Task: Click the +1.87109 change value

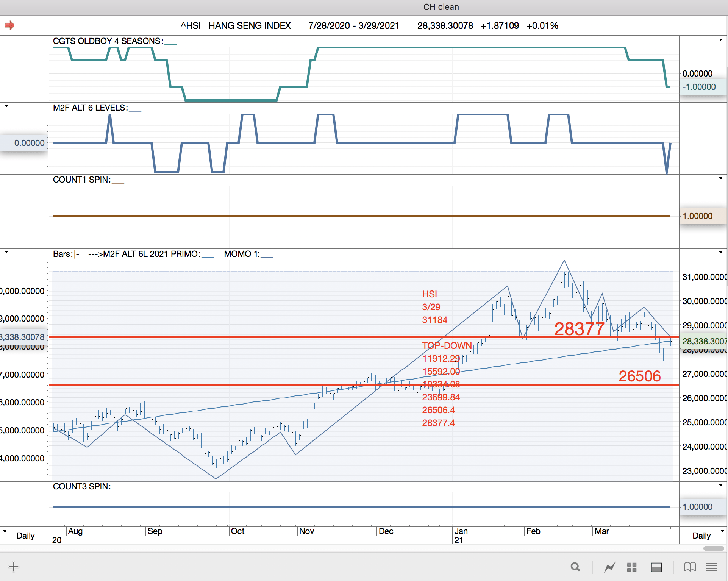Action: (x=500, y=26)
